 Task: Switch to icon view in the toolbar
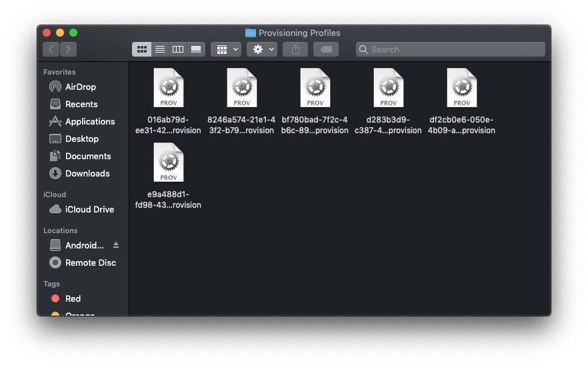(x=142, y=49)
